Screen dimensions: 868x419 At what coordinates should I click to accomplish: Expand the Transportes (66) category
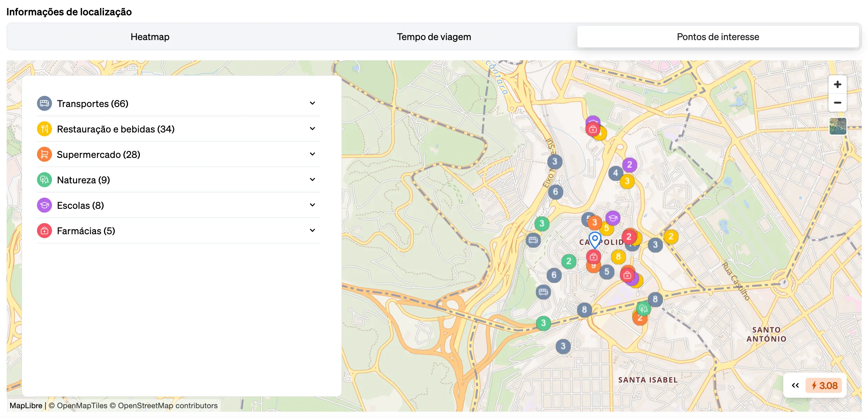(178, 104)
